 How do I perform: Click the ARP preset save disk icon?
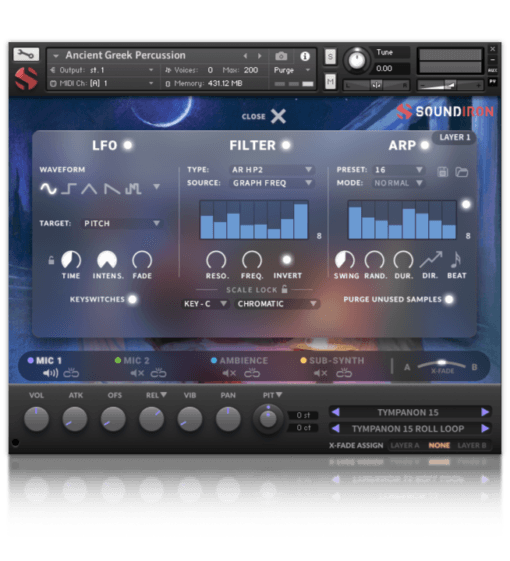point(443,172)
